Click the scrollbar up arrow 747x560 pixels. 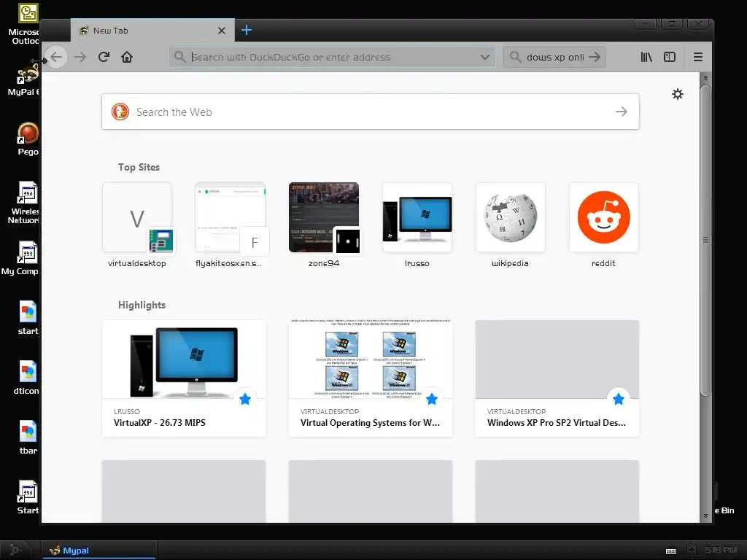tap(705, 78)
